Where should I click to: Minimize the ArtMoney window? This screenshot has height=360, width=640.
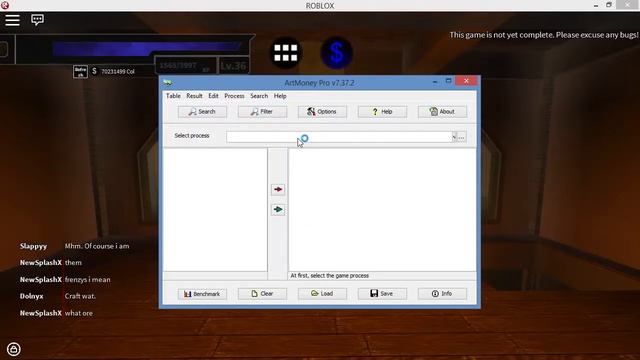click(435, 81)
